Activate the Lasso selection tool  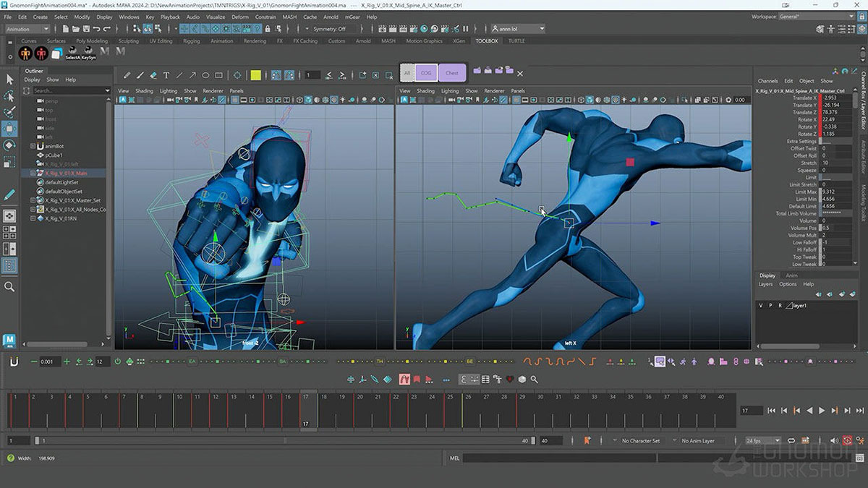click(10, 96)
